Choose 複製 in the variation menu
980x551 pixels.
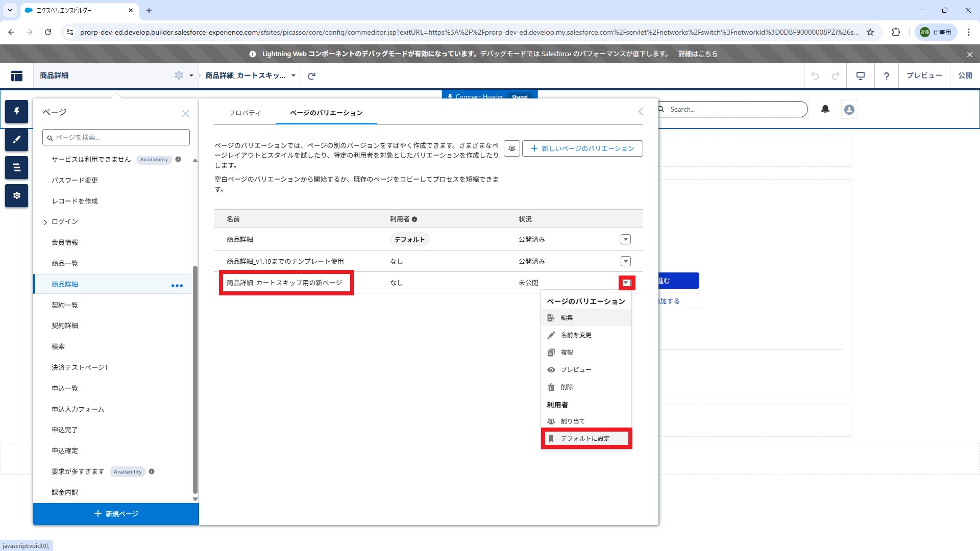567,353
